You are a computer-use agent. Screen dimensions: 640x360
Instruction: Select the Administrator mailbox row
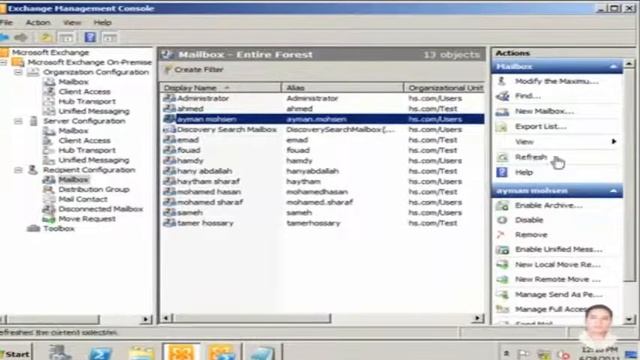(322, 98)
